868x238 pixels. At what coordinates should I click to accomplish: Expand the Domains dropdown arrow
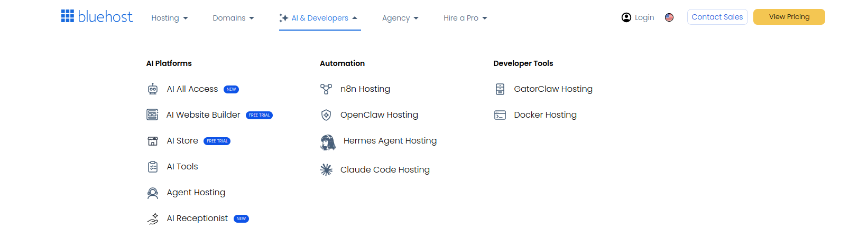click(x=252, y=18)
